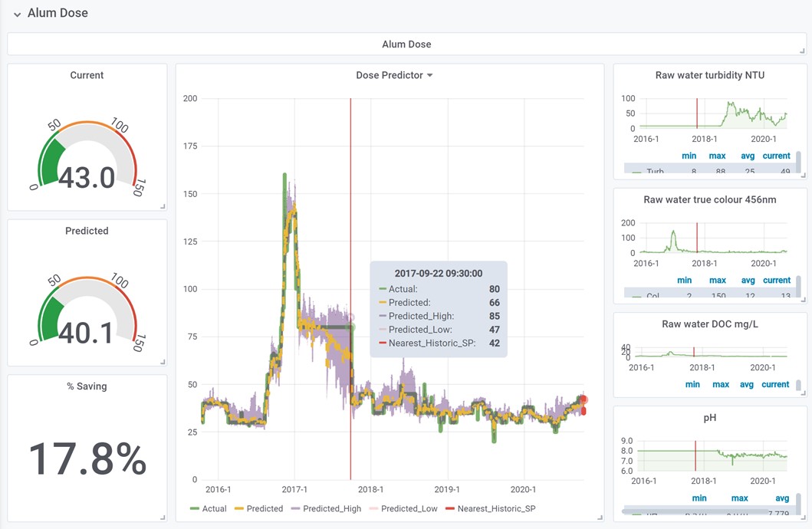Sort true colour legend by current column
Viewport: 812px width, 529px height.
[776, 280]
